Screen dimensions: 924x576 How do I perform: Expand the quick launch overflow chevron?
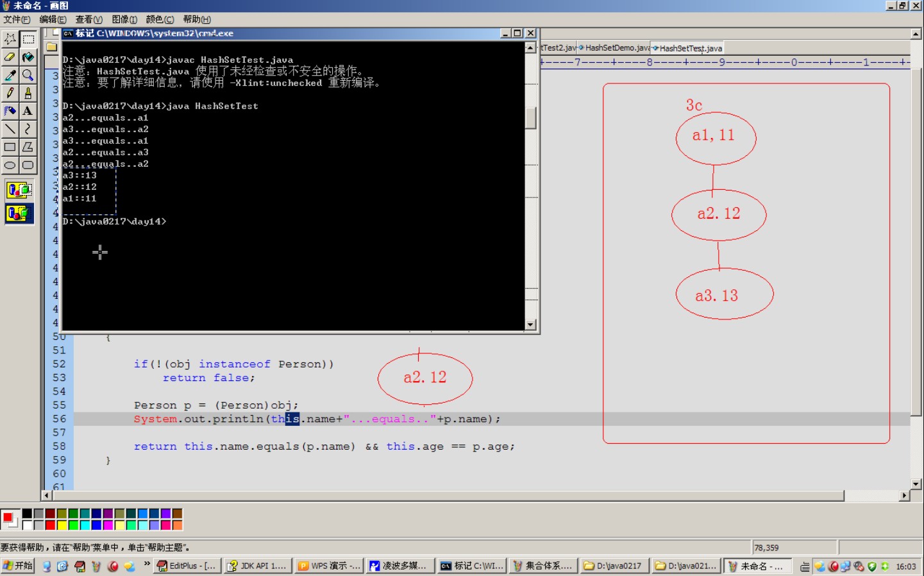147,564
